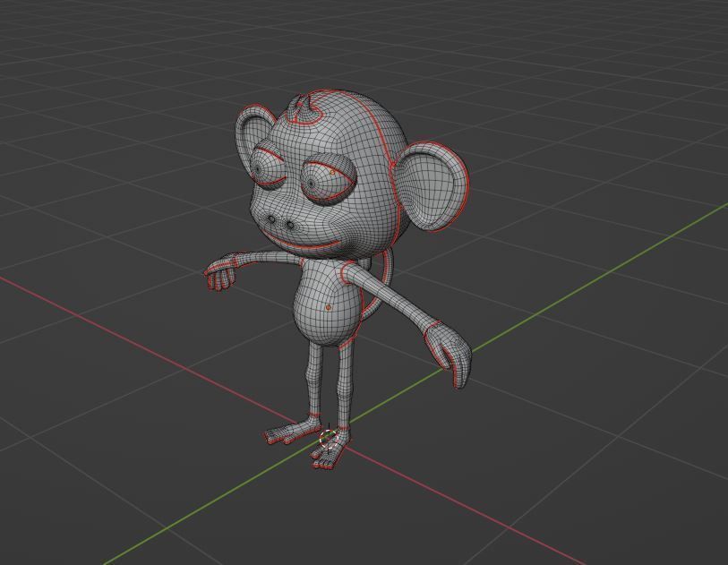Click the monkey's hand hanging beside the green axis
Screen dimensions: 728x565
tap(448, 355)
